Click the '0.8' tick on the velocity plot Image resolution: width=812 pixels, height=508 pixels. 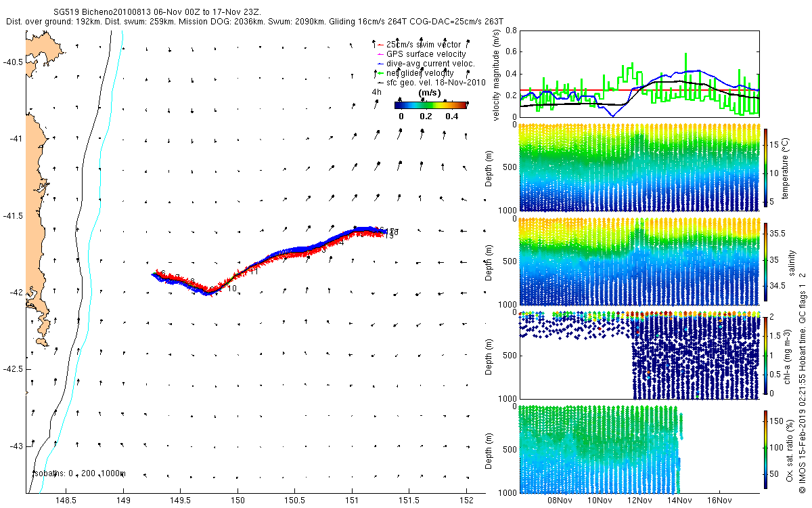(510, 31)
